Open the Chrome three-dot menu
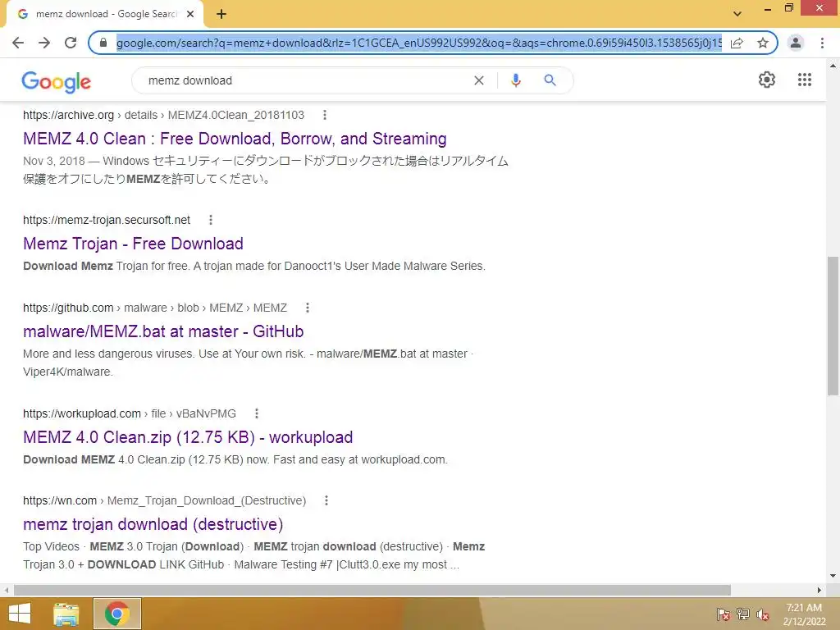840x630 pixels. pos(822,43)
